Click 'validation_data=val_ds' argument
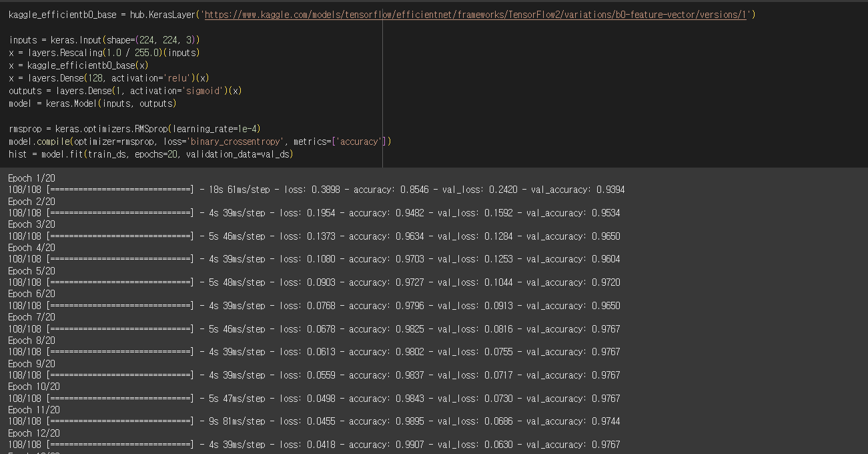The image size is (868, 454). coord(238,154)
